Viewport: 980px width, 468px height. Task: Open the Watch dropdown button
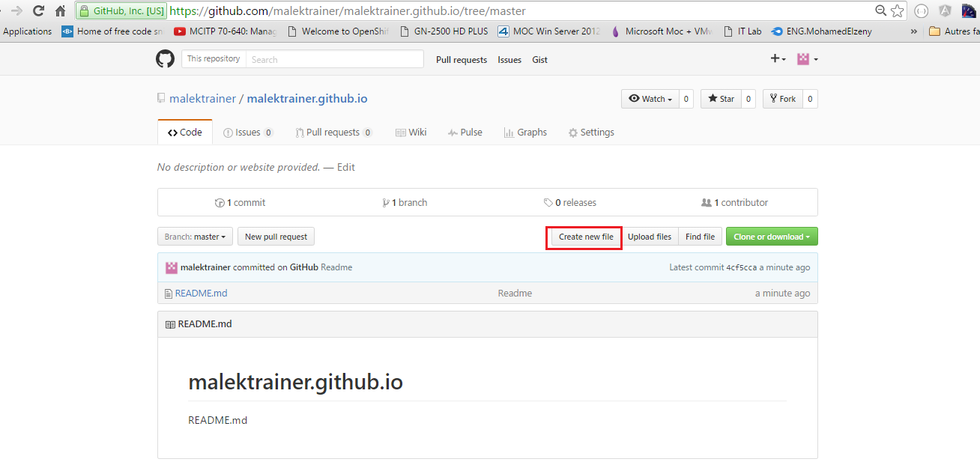pos(650,99)
